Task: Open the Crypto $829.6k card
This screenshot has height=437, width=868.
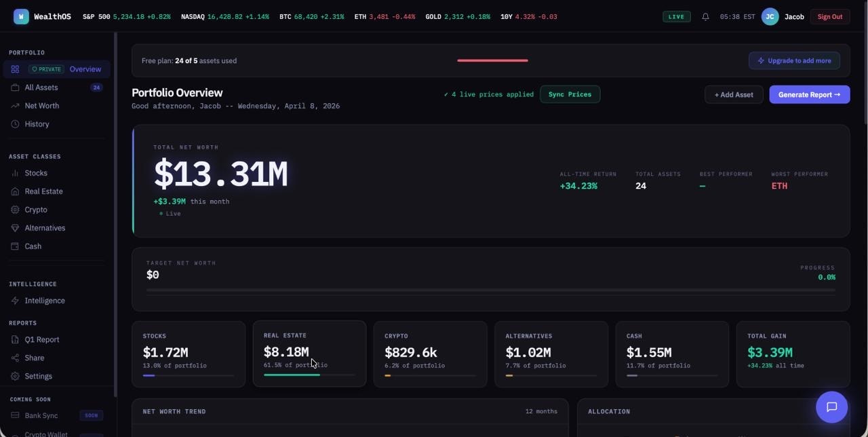Action: (430, 354)
